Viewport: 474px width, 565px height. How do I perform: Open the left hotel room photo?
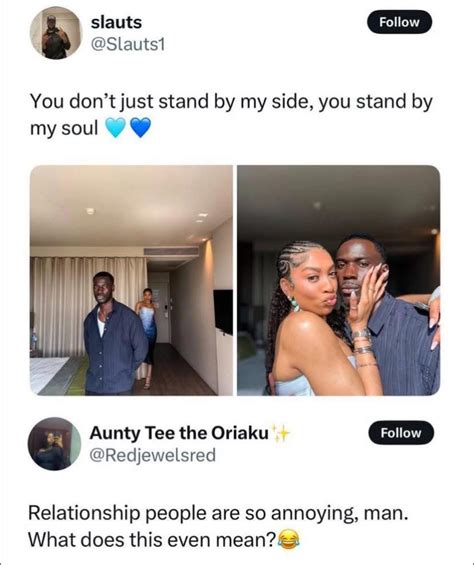tap(131, 280)
